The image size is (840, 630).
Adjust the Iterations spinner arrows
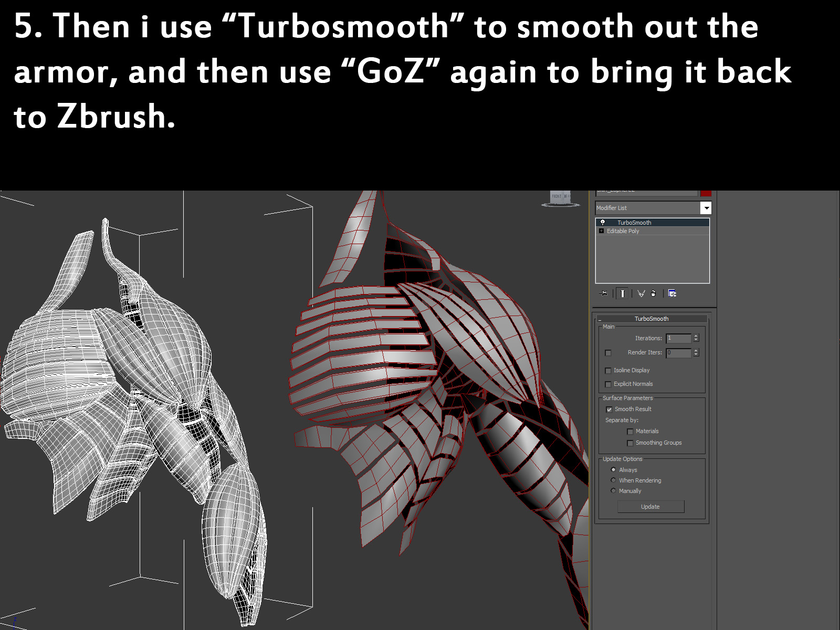696,338
